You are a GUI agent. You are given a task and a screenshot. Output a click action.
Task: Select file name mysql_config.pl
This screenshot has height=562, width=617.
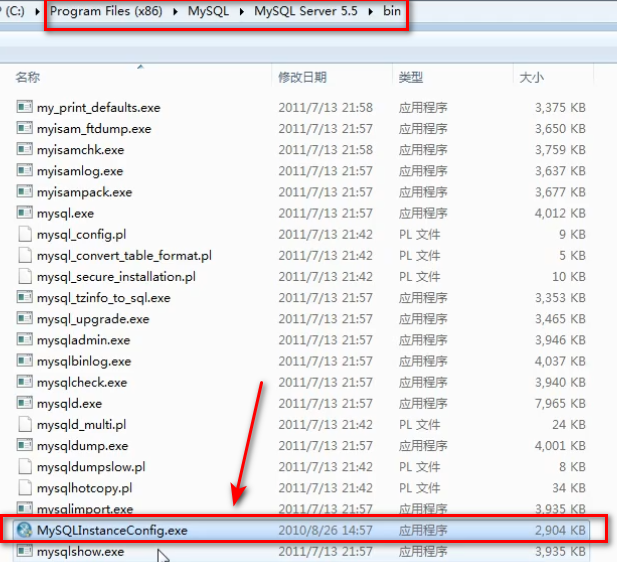[x=81, y=235]
